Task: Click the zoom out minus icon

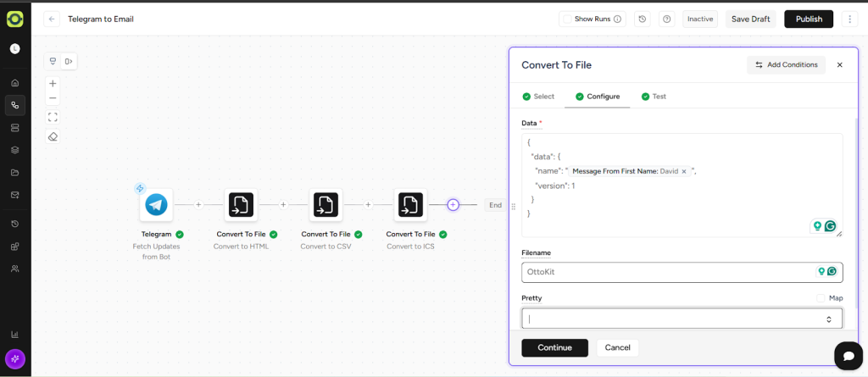Action: tap(53, 99)
